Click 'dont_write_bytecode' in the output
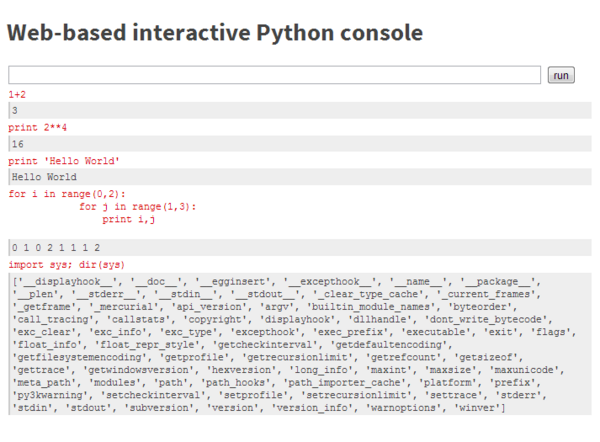Screen dimensions: 600x442 (486, 320)
